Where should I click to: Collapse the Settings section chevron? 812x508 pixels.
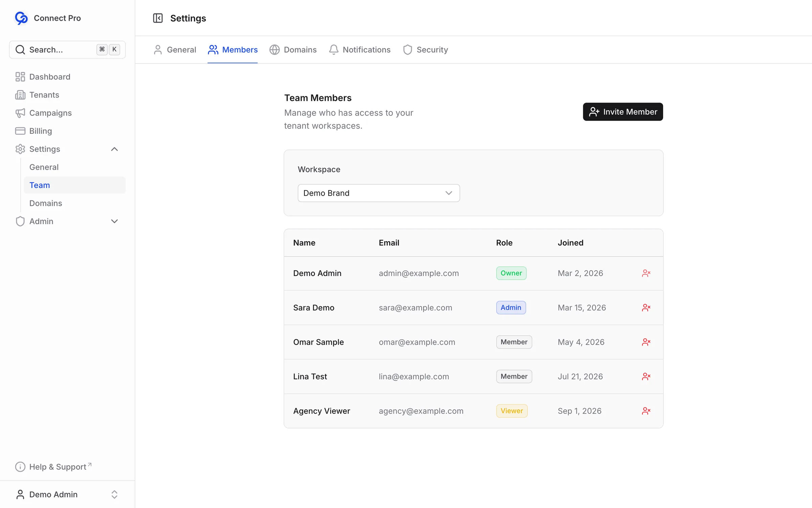(114, 149)
